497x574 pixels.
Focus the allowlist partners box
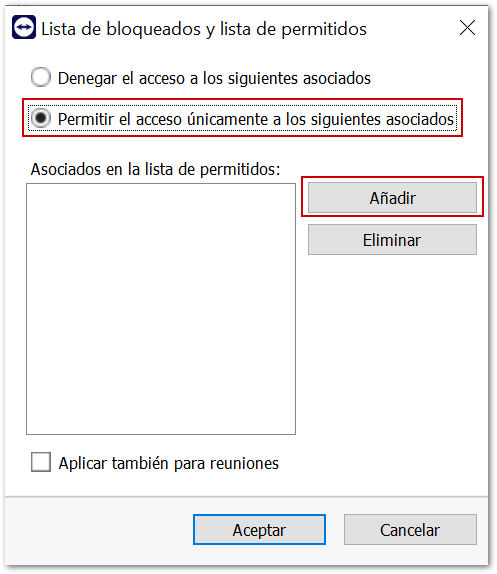[x=161, y=309]
